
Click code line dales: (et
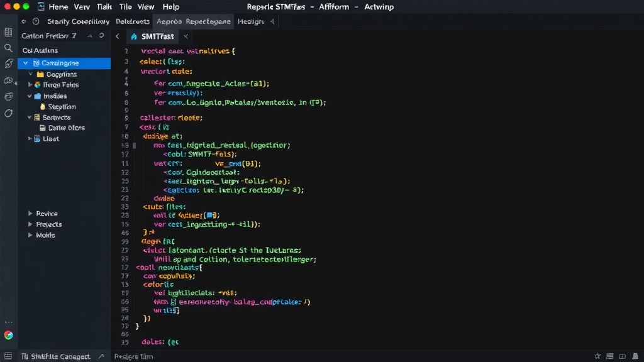point(160,341)
